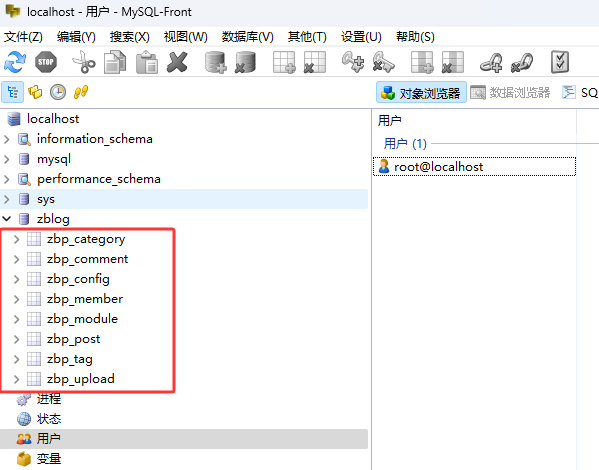Select the 用户 users node in tree

49,439
